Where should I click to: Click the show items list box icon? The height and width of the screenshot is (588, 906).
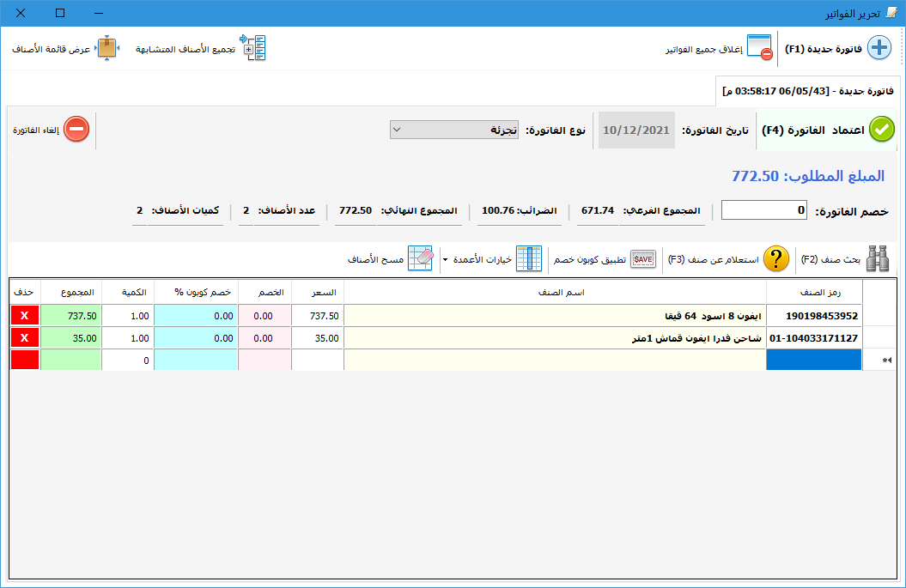pyautogui.click(x=106, y=48)
